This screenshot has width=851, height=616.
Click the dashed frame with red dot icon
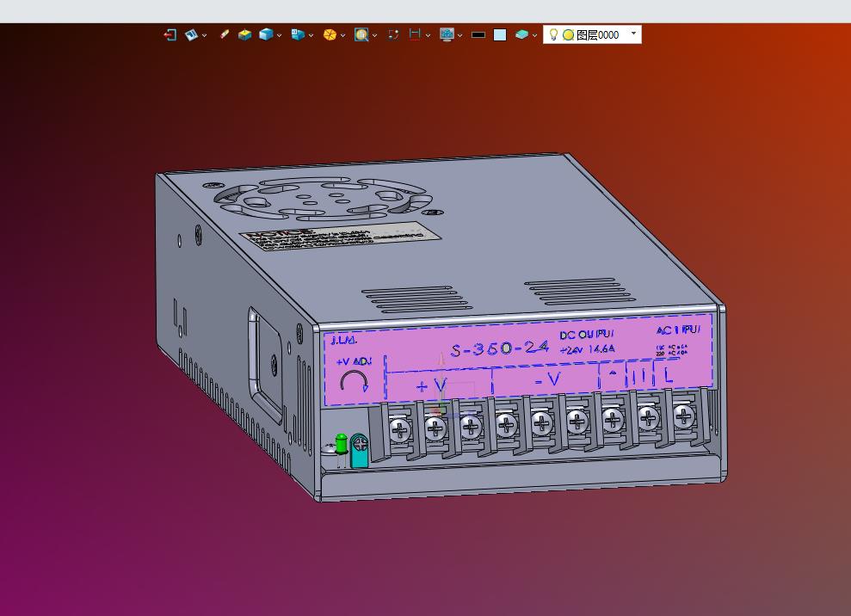pyautogui.click(x=393, y=34)
